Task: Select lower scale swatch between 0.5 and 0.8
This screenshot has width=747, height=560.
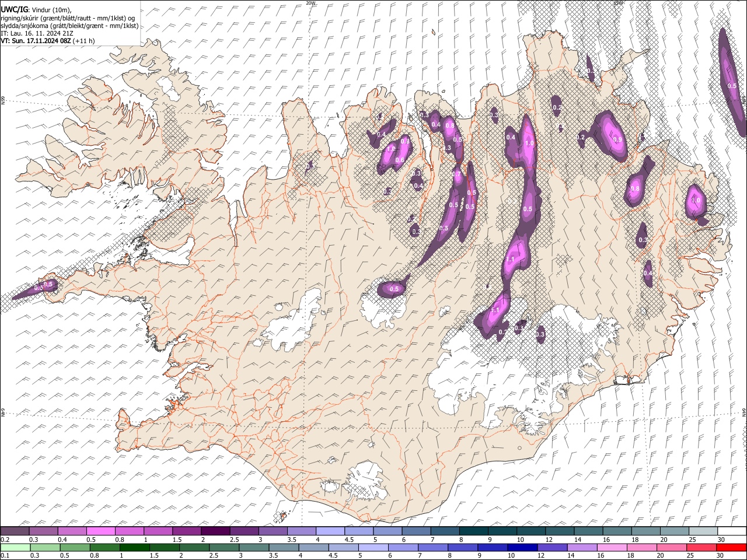Action: pos(75,548)
